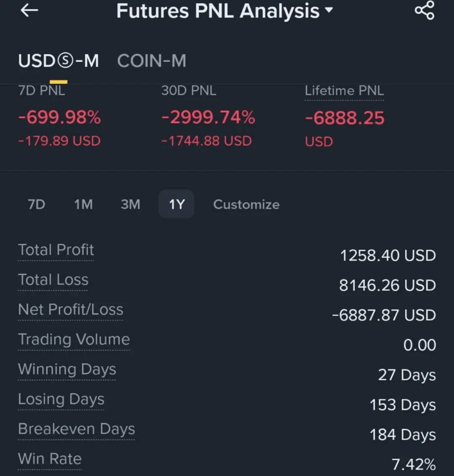Tap the Total Profit label
The height and width of the screenshot is (476, 454).
(x=56, y=250)
